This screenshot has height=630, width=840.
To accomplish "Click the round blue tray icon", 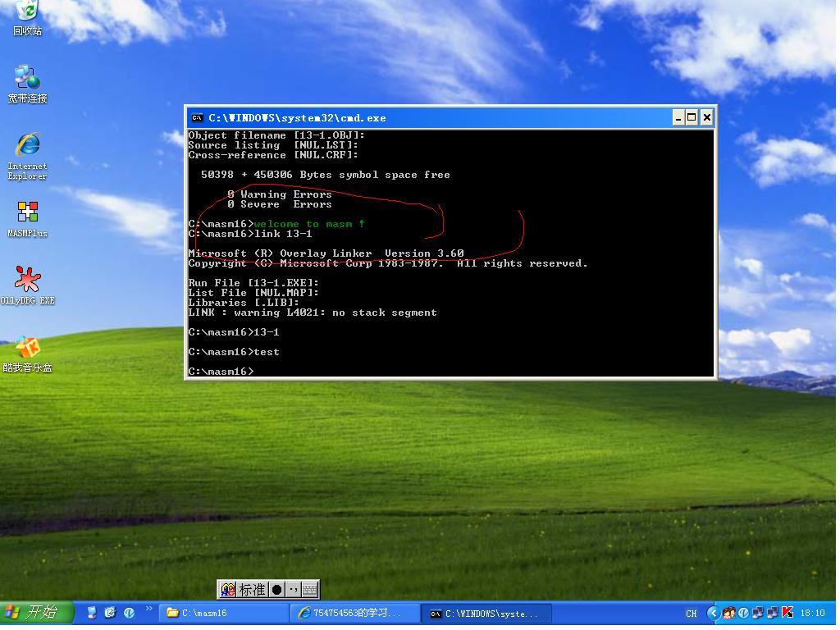I will pos(743,613).
